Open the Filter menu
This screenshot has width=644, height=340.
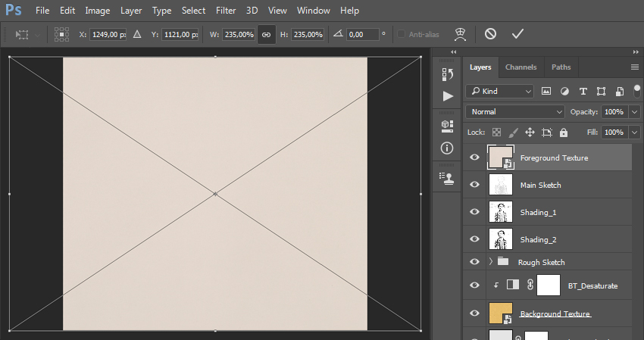point(226,11)
